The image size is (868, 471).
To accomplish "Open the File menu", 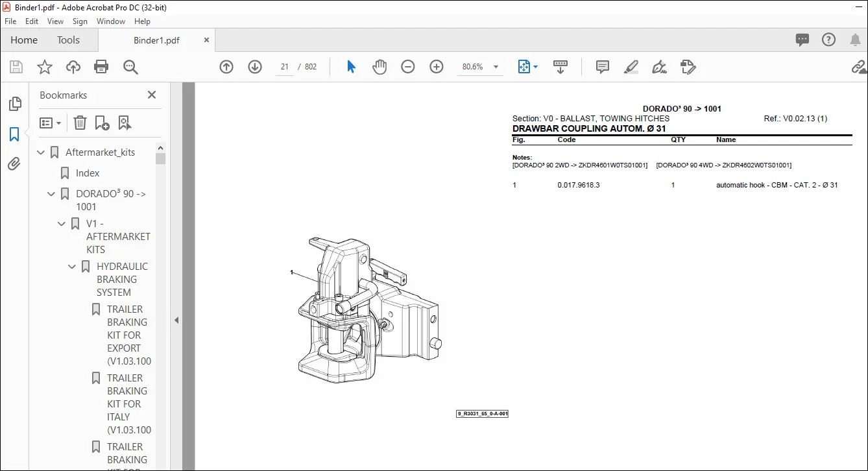I will 10,21.
